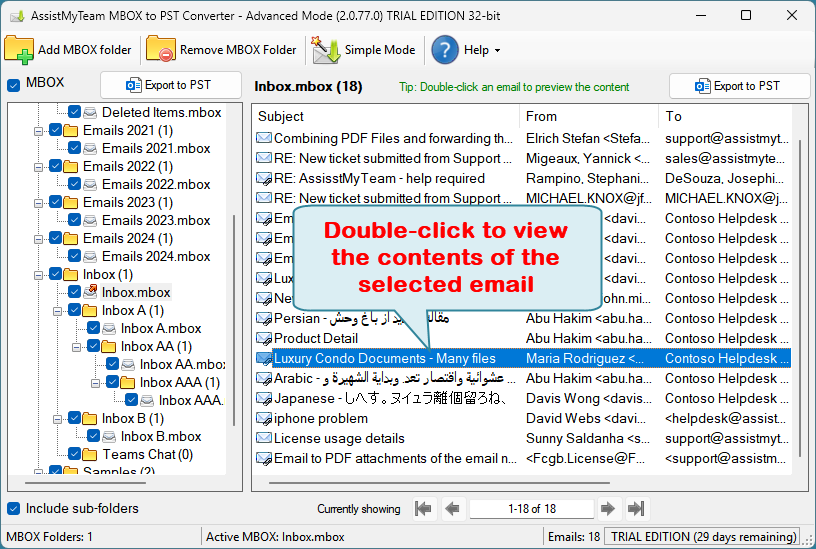Click the envelope icon of License usage details

pyautogui.click(x=264, y=438)
